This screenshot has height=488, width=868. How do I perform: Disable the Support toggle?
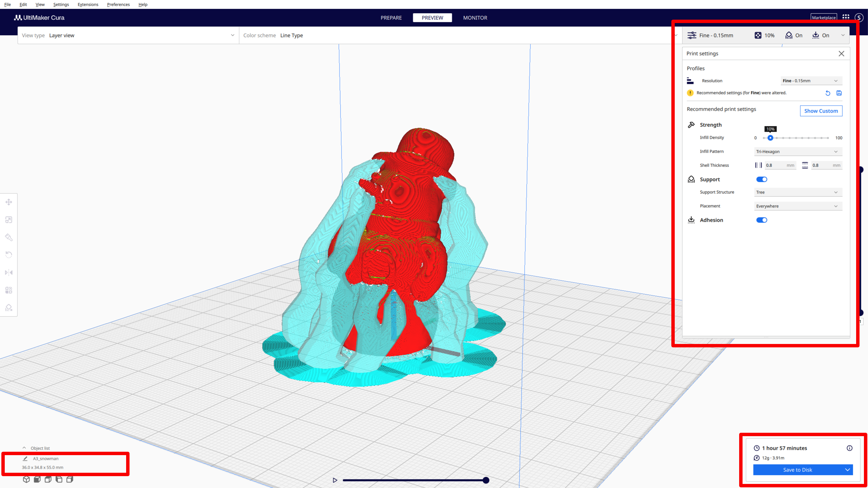point(762,179)
